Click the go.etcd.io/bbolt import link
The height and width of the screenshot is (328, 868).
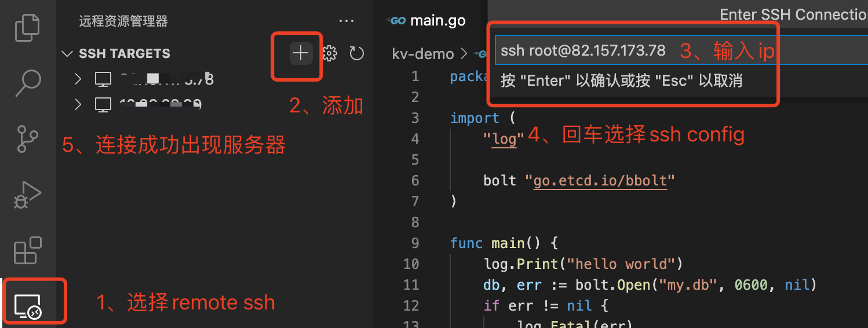click(x=600, y=181)
